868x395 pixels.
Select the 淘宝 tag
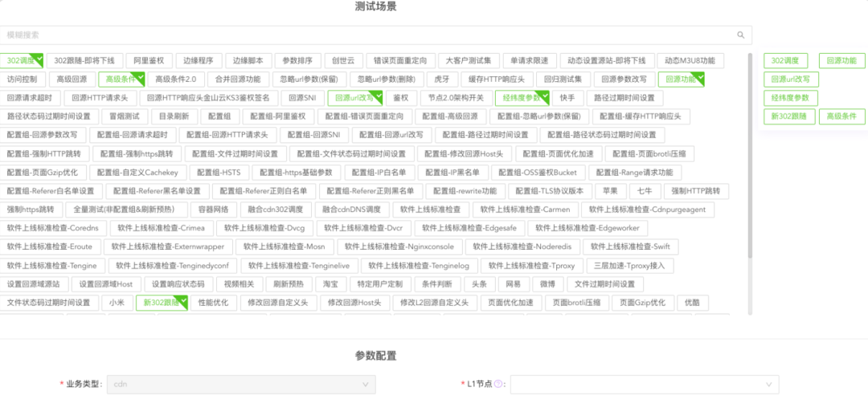[x=331, y=284]
